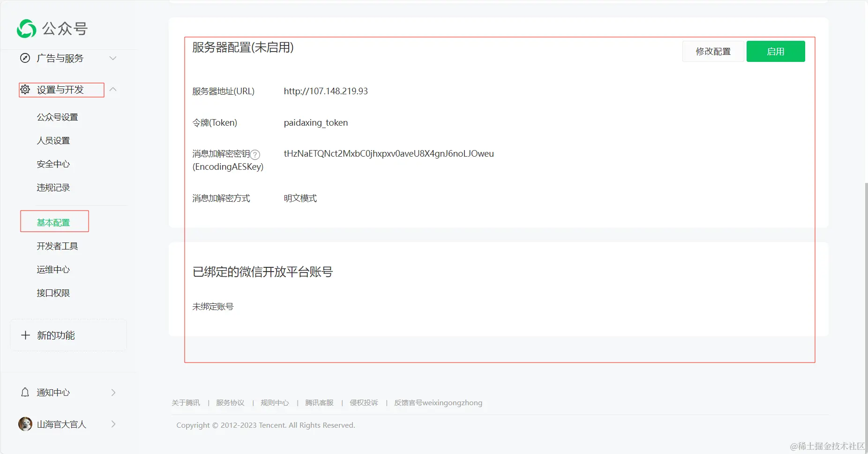Expand the 广告与服务 chevron

tap(113, 58)
